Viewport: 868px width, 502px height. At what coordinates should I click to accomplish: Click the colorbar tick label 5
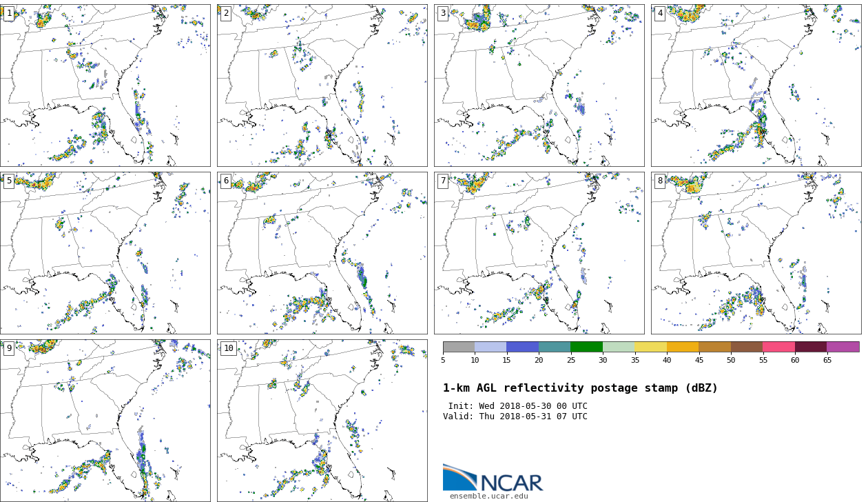pyautogui.click(x=443, y=360)
